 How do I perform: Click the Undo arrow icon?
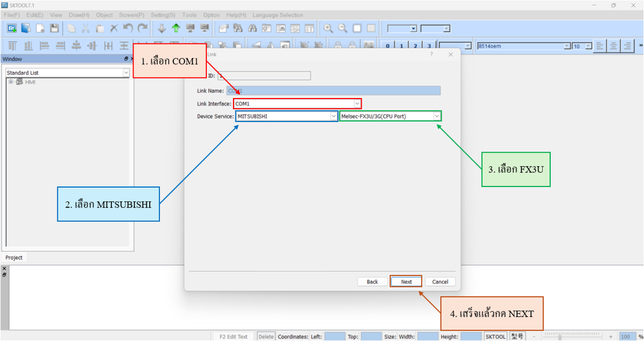click(x=128, y=28)
